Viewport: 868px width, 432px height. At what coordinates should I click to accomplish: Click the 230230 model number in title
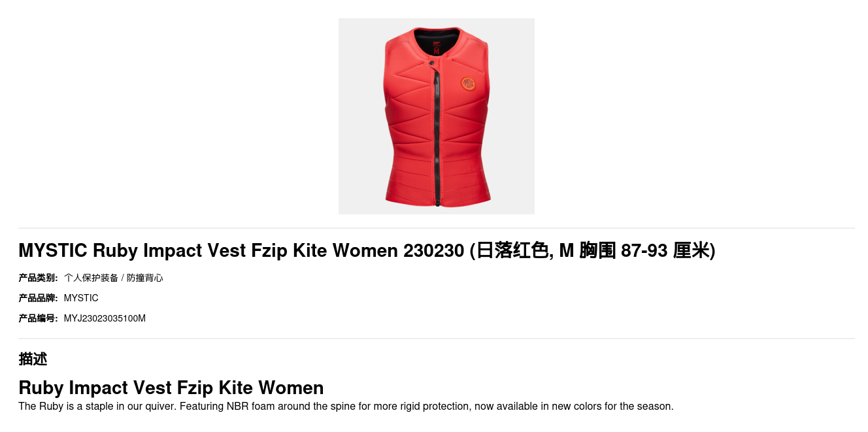(x=433, y=250)
